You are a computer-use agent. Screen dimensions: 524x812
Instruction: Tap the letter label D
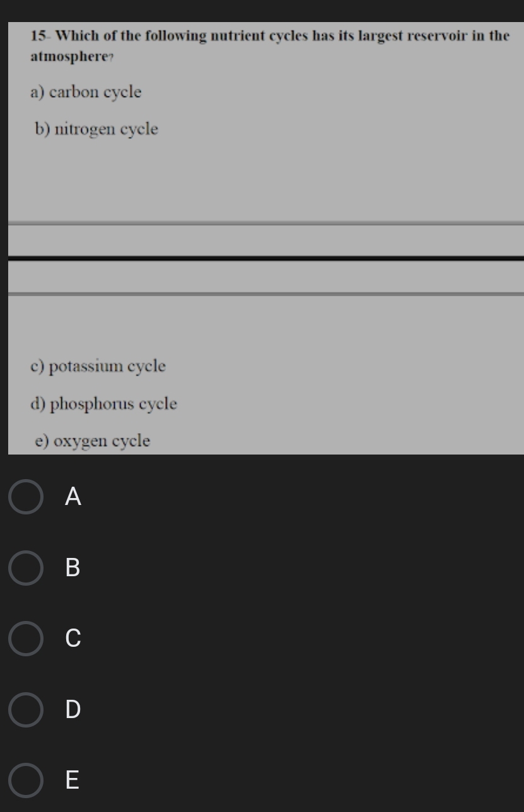click(73, 710)
